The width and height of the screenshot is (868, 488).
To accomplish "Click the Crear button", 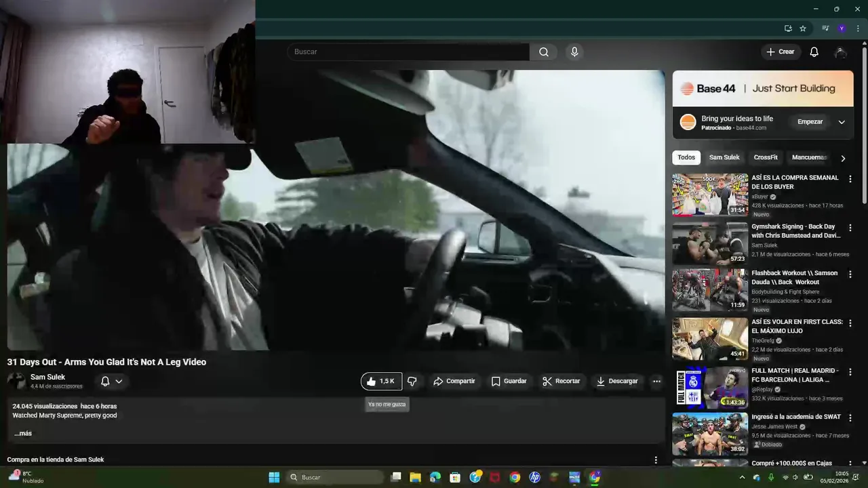I will click(781, 52).
